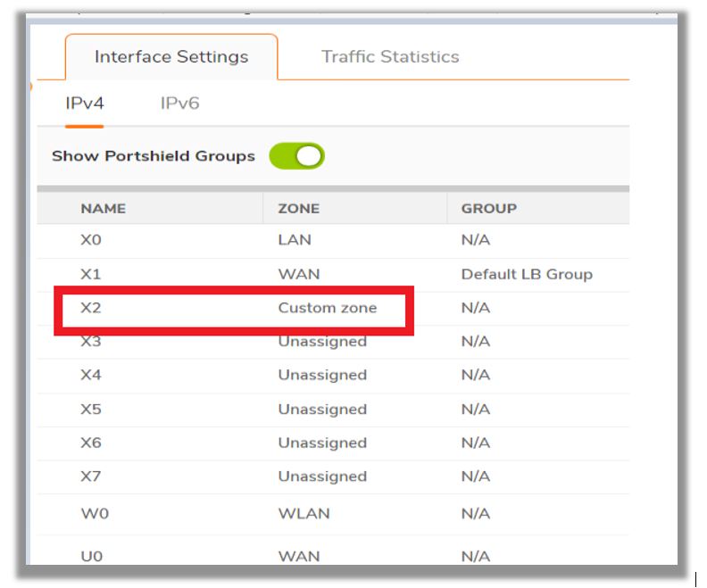Image resolution: width=707 pixels, height=588 pixels.
Task: Select the IPv4 sub-tab
Action: [84, 104]
